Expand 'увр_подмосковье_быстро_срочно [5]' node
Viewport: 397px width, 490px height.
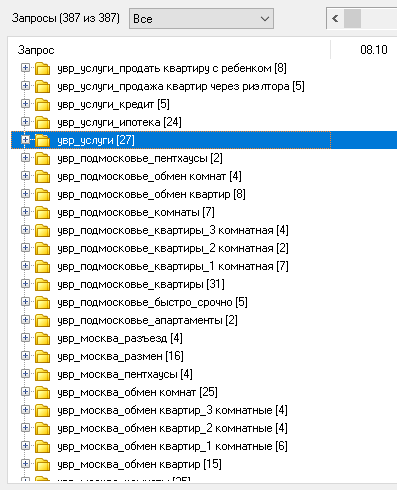[25, 302]
